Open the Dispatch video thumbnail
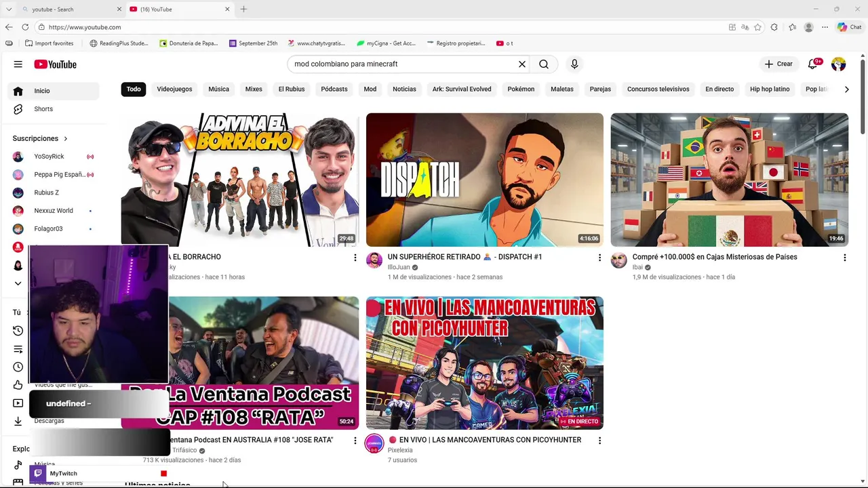868x488 pixels. (x=485, y=180)
